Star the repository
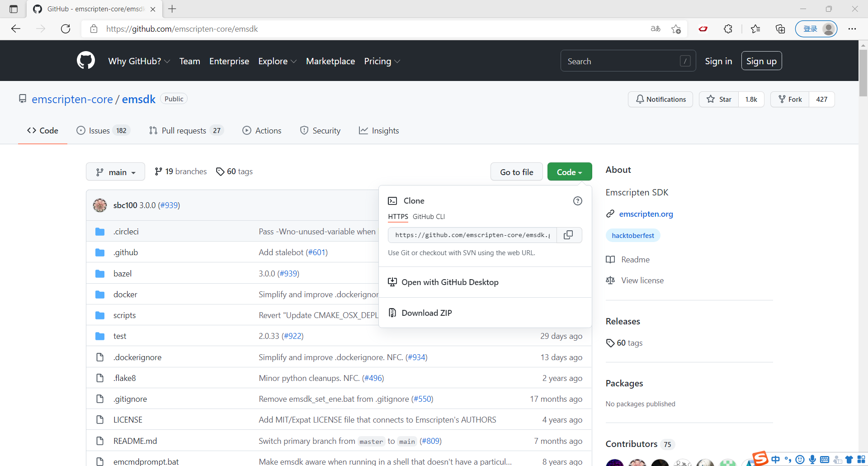The height and width of the screenshot is (466, 868). (719, 100)
